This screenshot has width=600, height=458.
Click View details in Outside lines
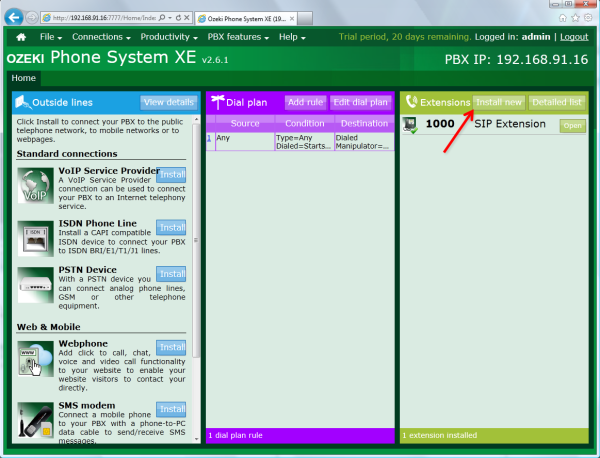pyautogui.click(x=169, y=102)
